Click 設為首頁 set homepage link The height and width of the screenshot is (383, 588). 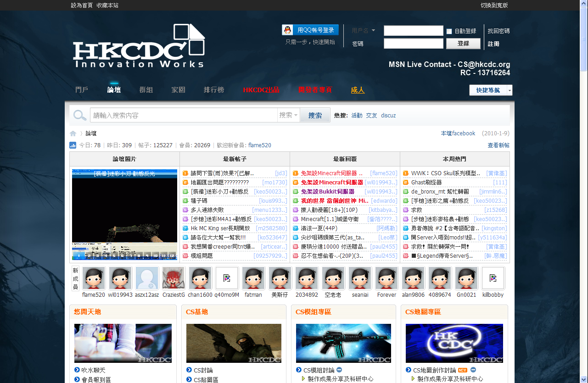pos(82,6)
